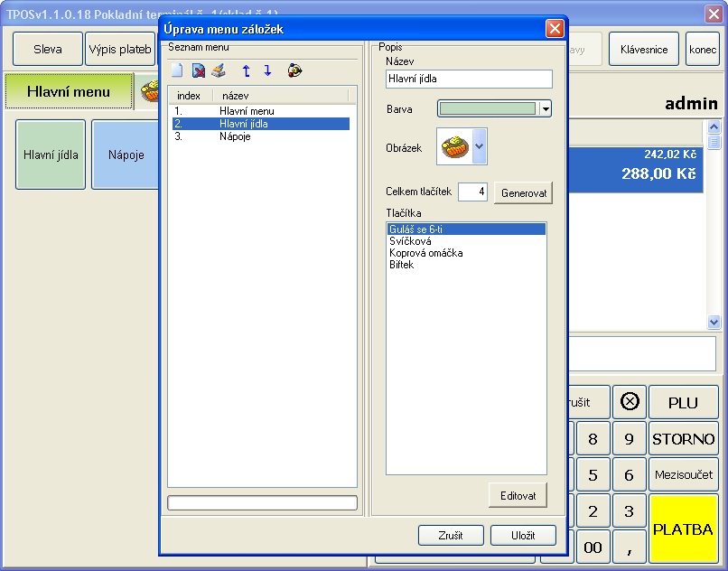Click the Generovat button
Screen dimensions: 728x571
click(x=523, y=192)
